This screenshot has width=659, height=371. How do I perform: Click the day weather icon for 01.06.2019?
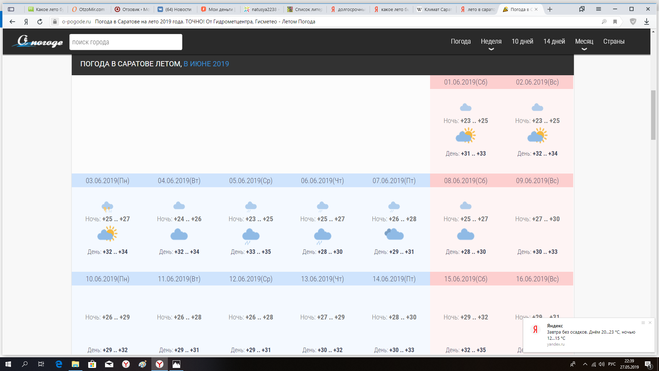[x=466, y=136]
